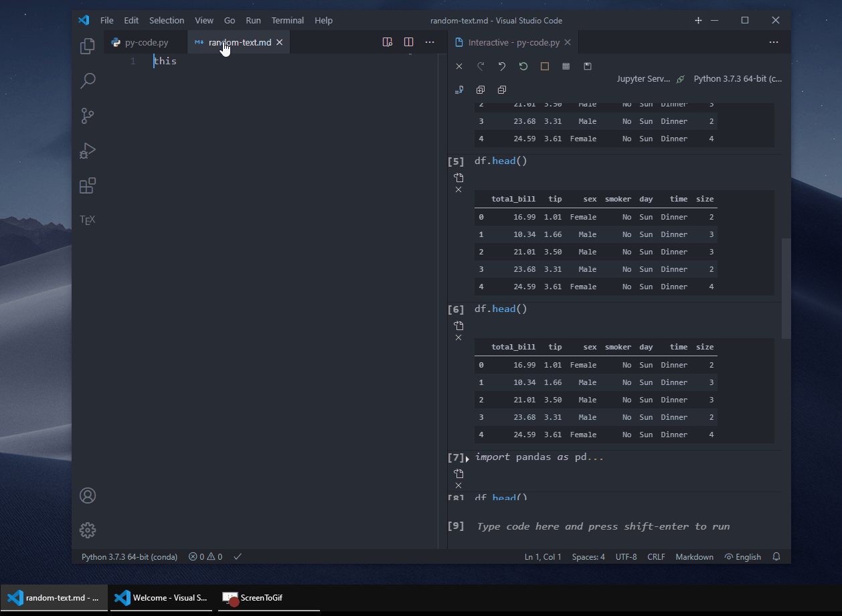842x616 pixels.
Task: Open the Selection menu
Action: (167, 20)
